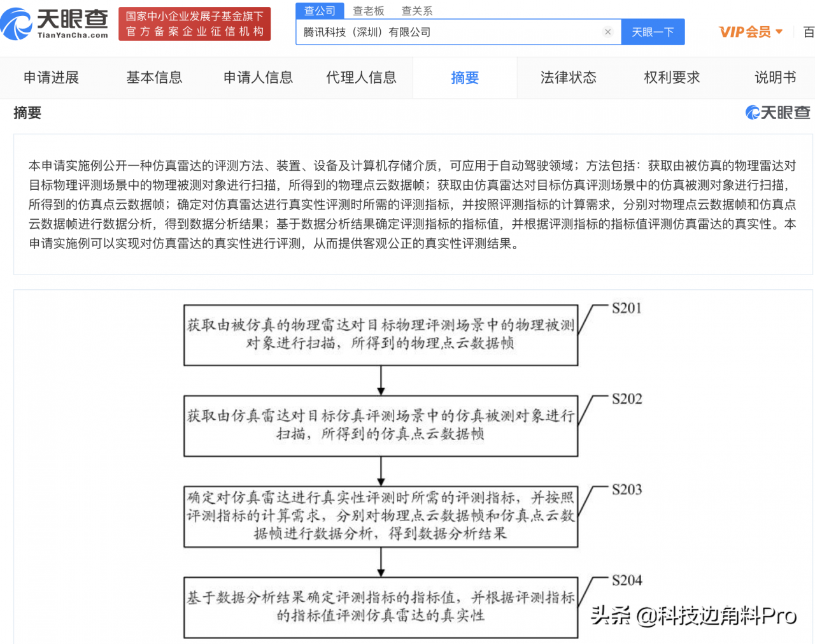Open the 法律状态 tab

[569, 78]
